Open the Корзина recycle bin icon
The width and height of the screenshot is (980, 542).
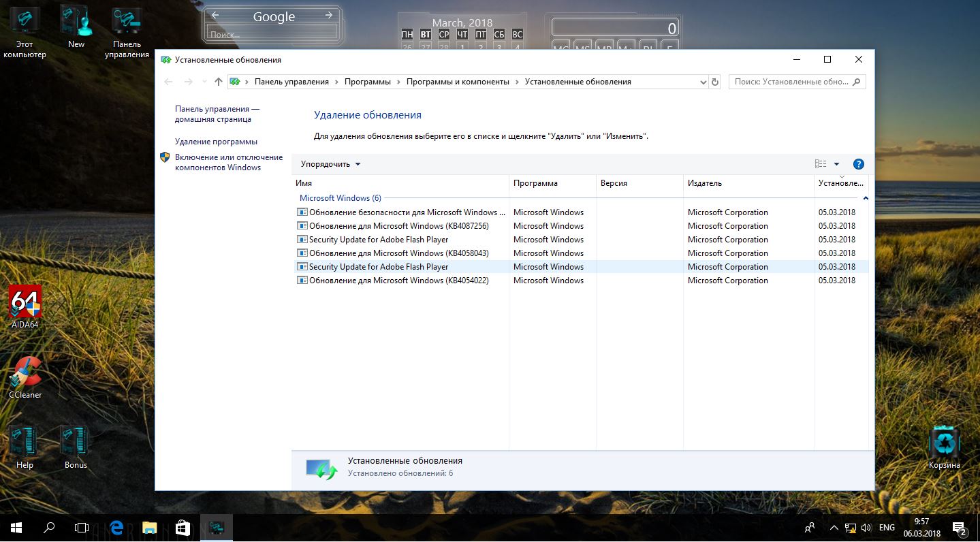tap(944, 444)
